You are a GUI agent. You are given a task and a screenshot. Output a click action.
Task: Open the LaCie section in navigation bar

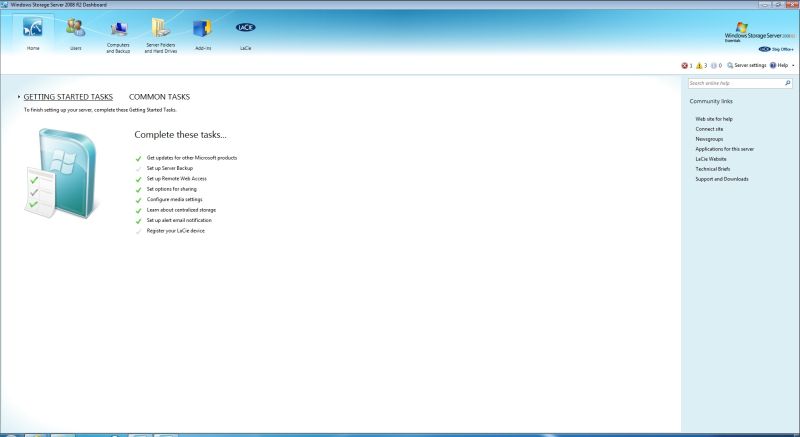click(245, 34)
